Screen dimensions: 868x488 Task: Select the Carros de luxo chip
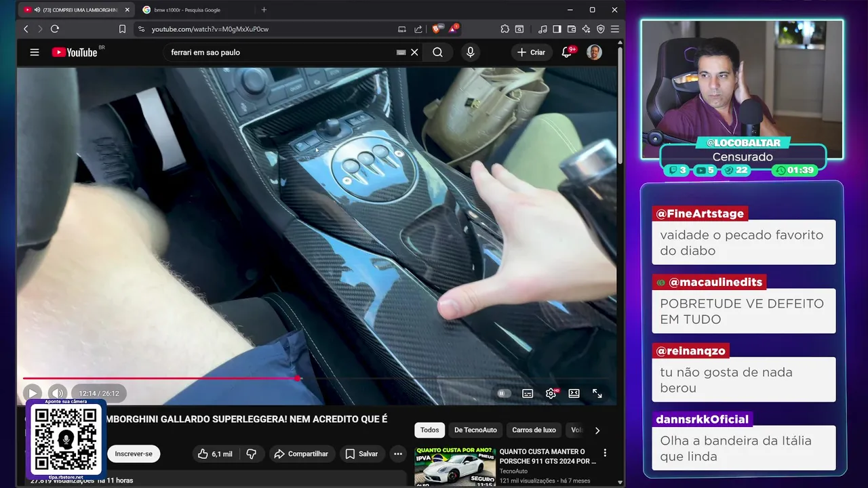pos(534,430)
